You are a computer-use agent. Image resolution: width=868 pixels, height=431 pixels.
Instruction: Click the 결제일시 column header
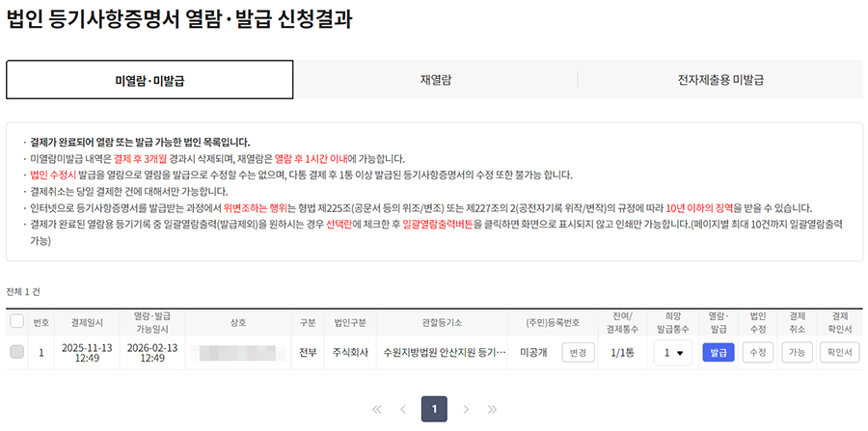(x=86, y=321)
